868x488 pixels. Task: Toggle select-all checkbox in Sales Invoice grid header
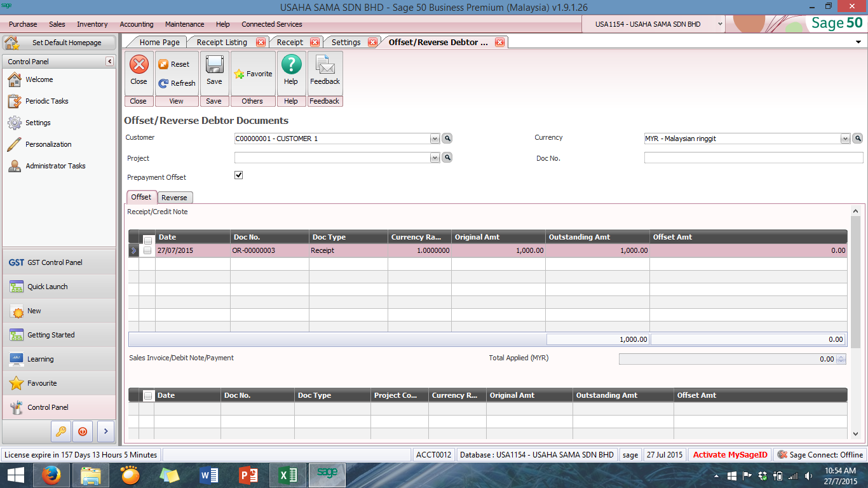tap(147, 396)
